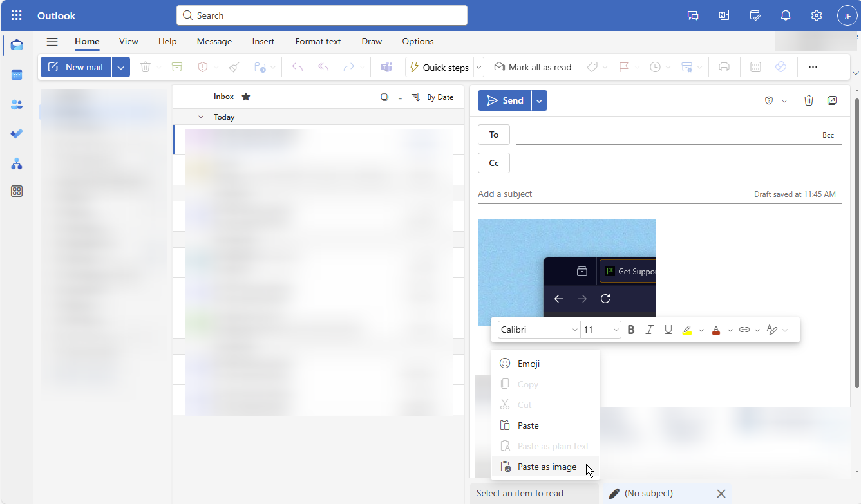Send the email
Screen dimensions: 861x504
tap(504, 100)
